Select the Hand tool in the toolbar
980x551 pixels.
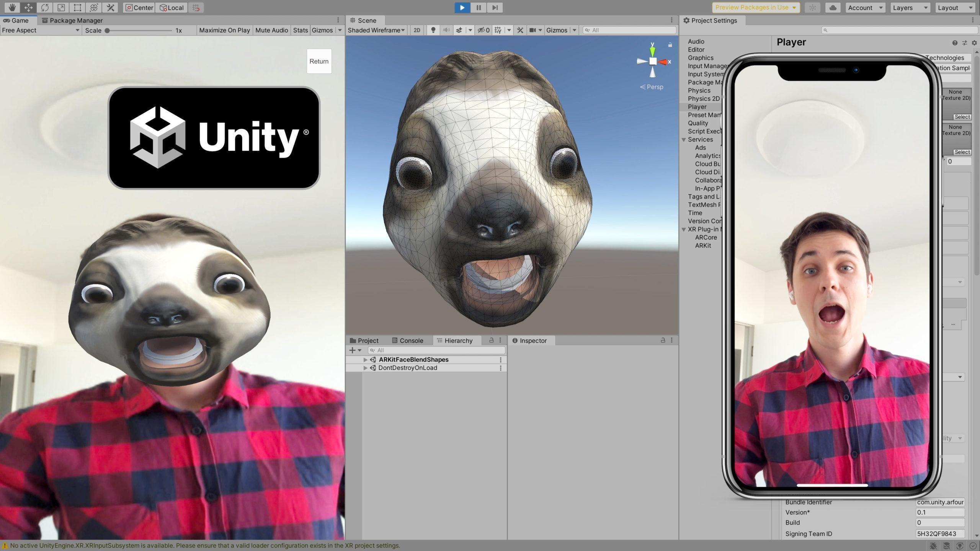11,7
